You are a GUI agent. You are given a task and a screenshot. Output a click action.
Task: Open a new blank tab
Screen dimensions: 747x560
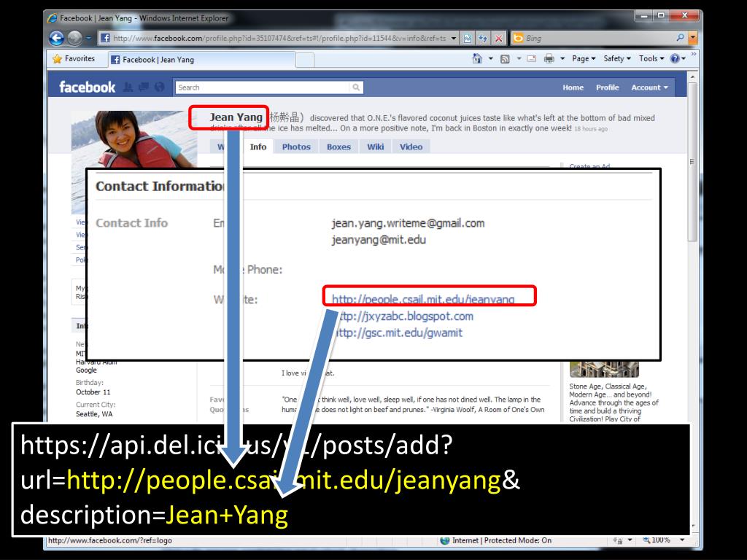tap(305, 60)
